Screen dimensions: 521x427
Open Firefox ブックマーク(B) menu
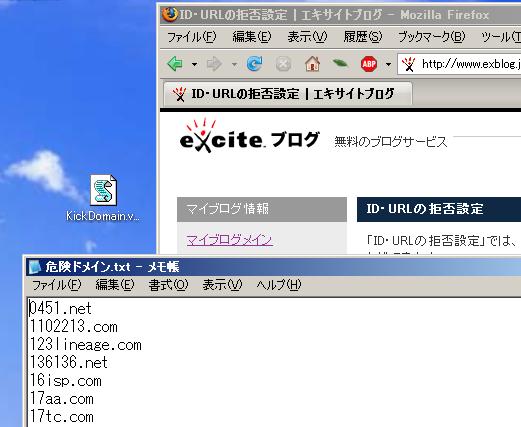(431, 37)
